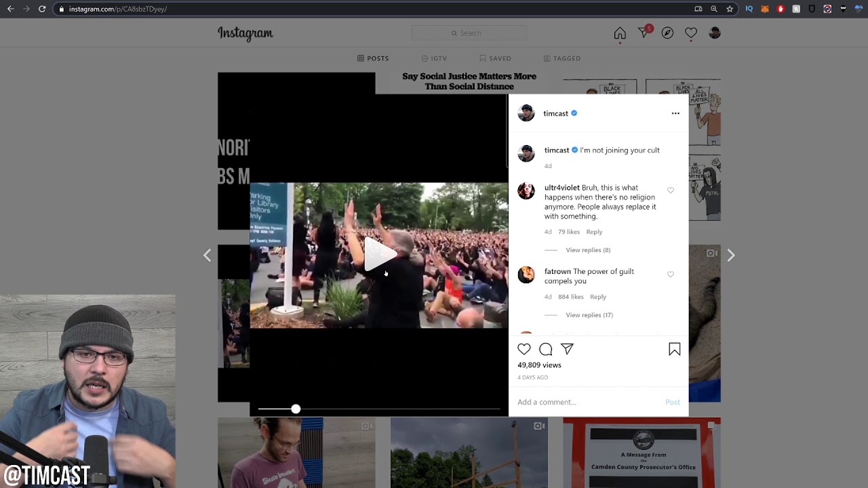
Task: Click the video progress slider handle
Action: [296, 409]
